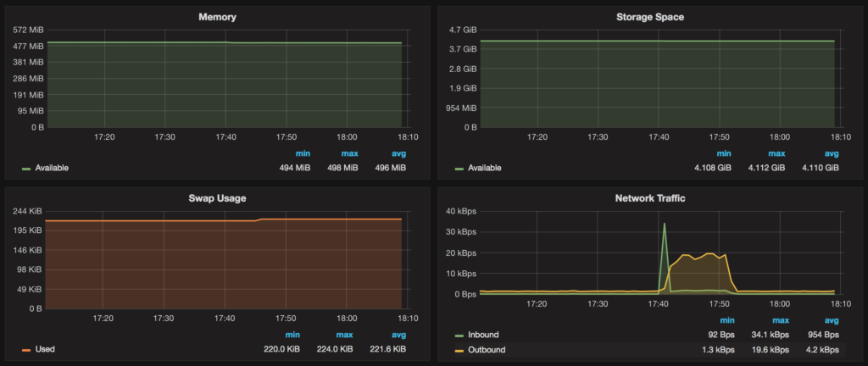This screenshot has height=366, width=868.
Task: Toggle the Outbound series in the legend
Action: tap(486, 349)
